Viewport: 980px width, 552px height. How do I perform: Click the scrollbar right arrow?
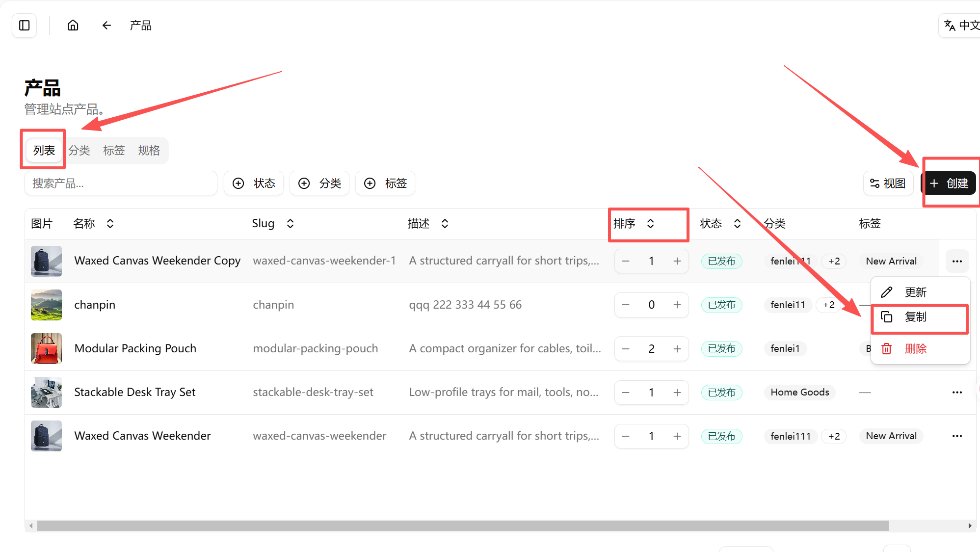[x=970, y=526]
